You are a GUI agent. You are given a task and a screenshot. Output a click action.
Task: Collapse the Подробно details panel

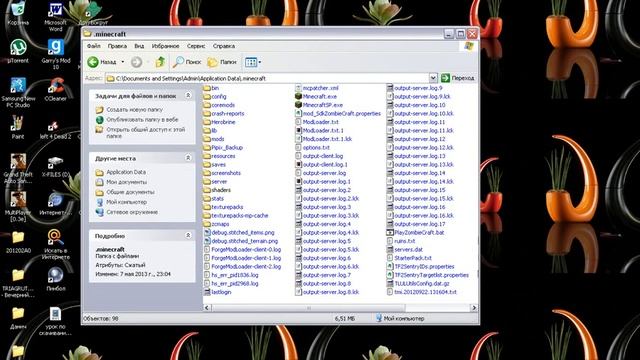pos(188,235)
